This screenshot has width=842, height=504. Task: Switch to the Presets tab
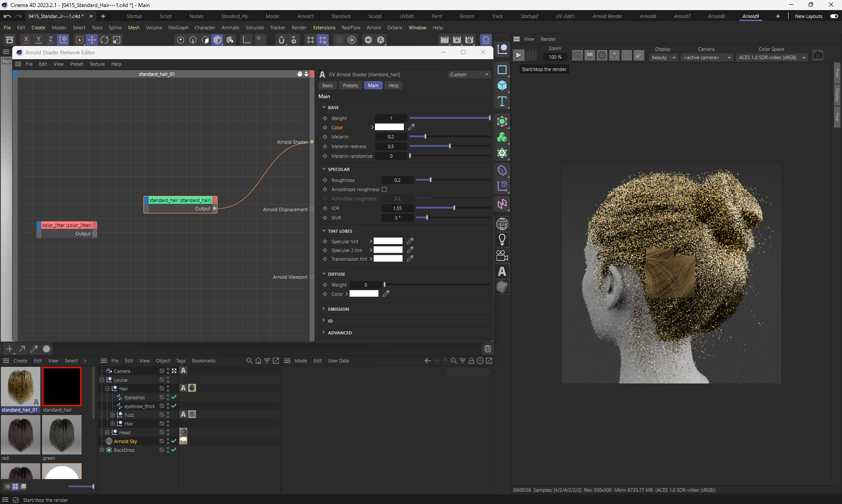click(350, 85)
